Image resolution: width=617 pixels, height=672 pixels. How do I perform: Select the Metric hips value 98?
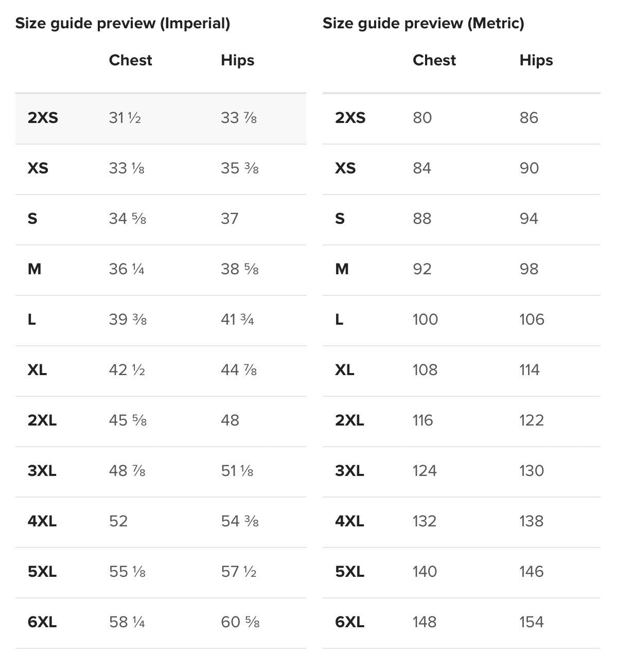(x=528, y=269)
